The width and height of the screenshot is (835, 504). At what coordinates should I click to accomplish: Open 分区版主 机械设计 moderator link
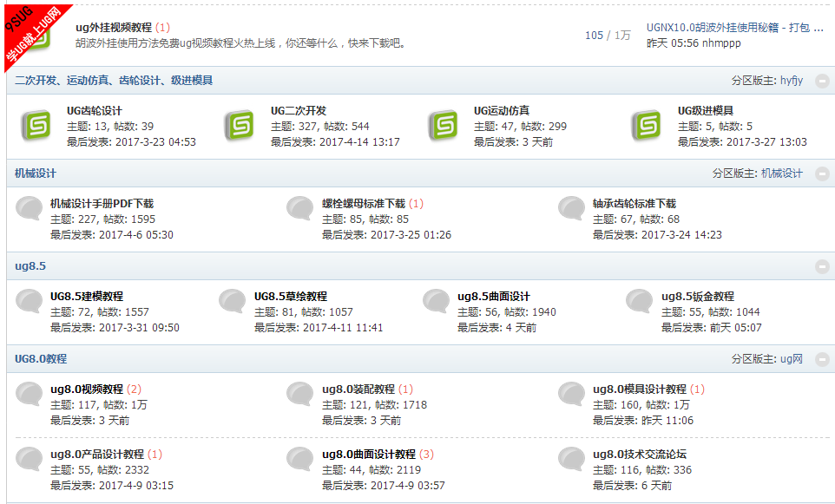tap(782, 173)
